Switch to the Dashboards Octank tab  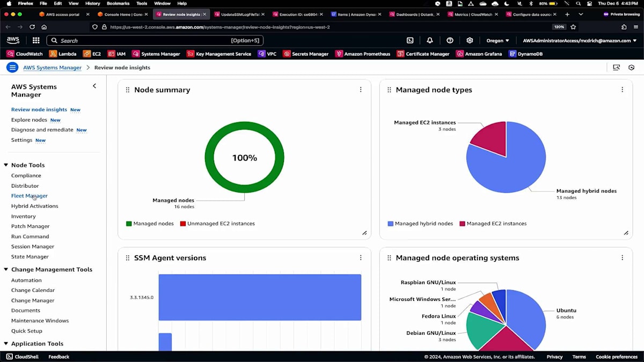(414, 14)
